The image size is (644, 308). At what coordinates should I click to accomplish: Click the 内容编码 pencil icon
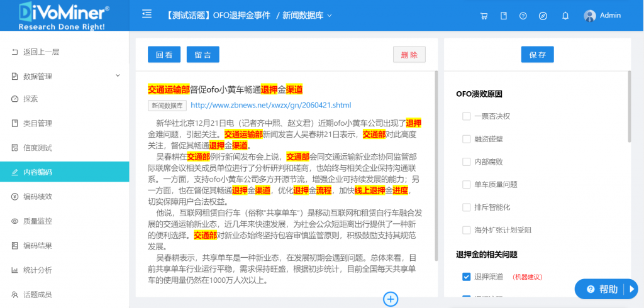[15, 172]
